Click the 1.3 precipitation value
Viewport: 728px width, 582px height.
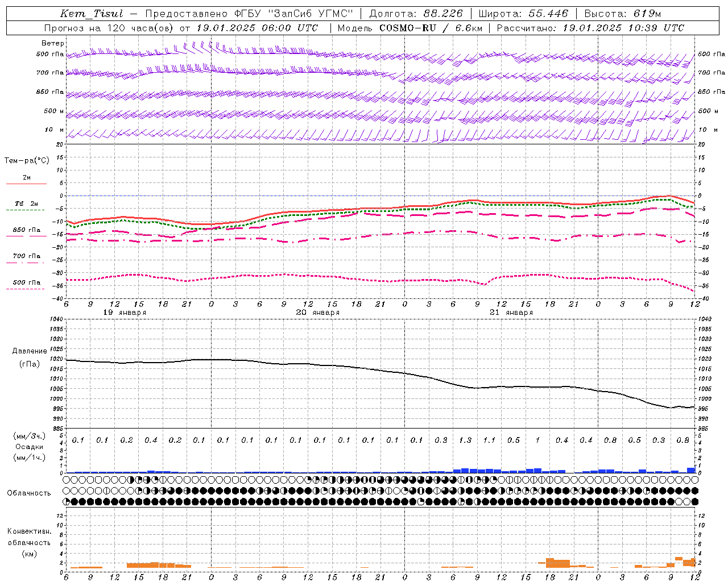coord(465,440)
